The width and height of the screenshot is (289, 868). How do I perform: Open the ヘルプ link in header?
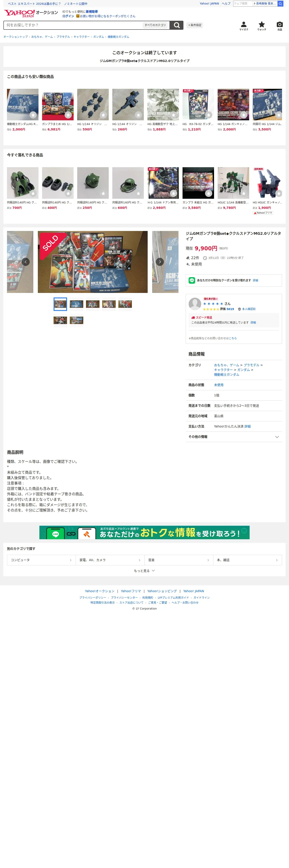point(226,4)
